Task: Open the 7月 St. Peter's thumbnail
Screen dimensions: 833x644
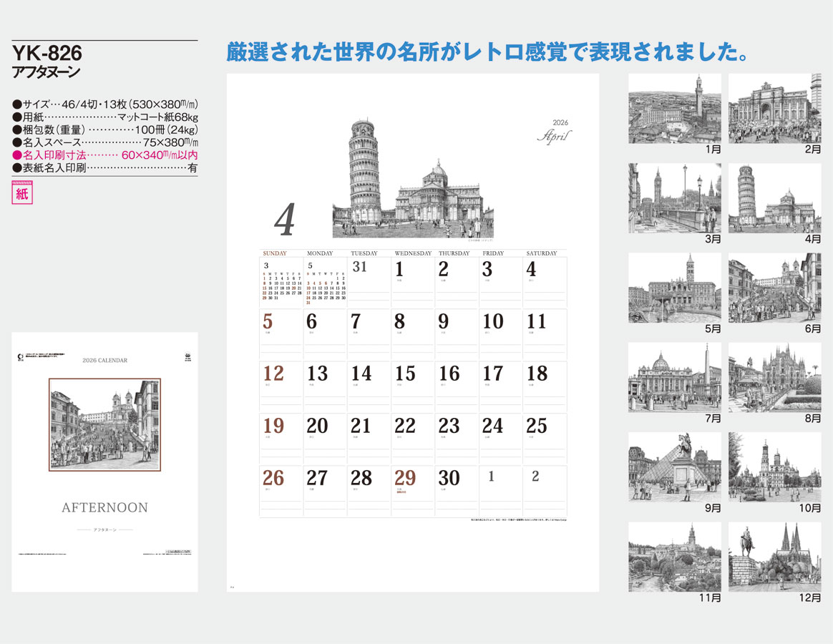Action: (674, 377)
